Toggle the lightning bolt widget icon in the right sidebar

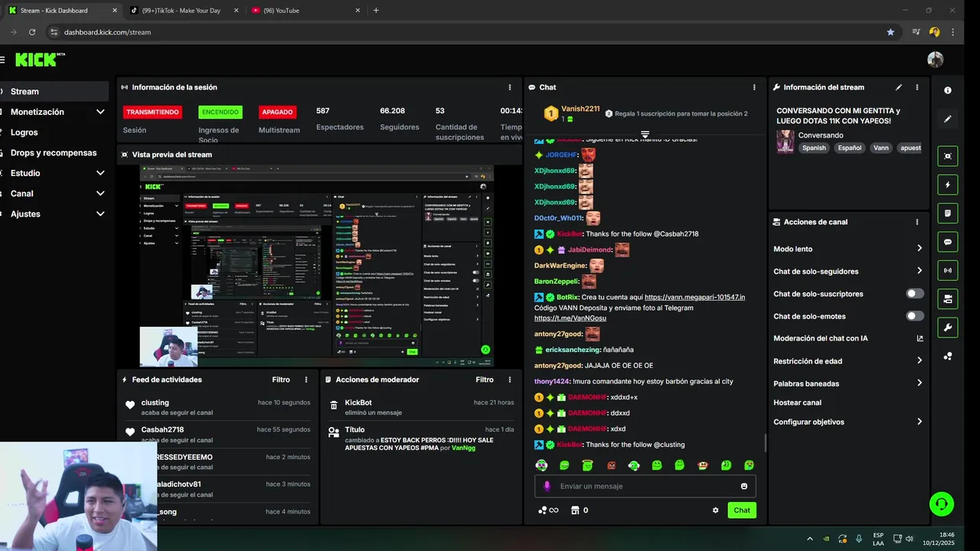coord(948,184)
